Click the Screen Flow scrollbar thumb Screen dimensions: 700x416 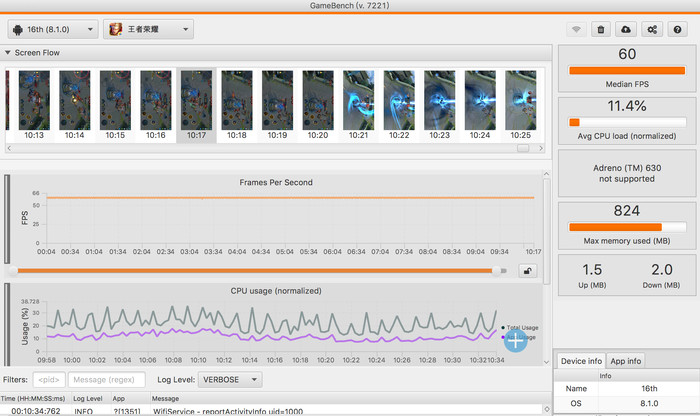[523, 148]
